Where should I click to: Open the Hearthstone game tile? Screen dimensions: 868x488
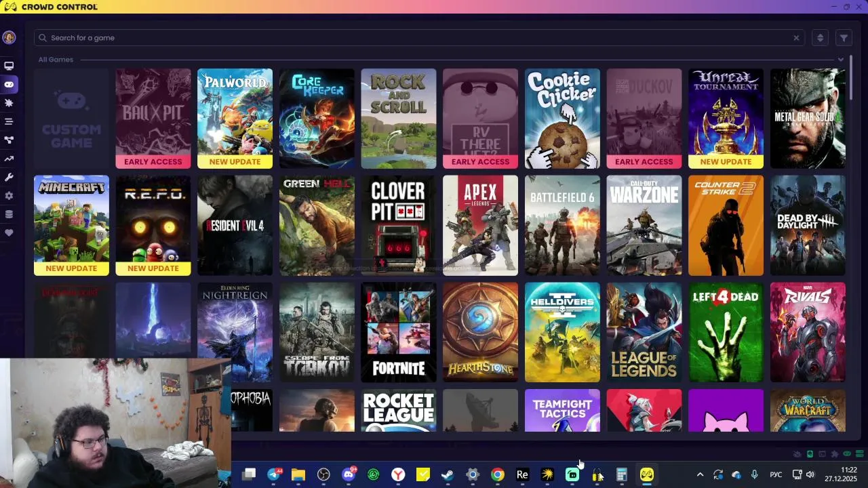coord(480,332)
